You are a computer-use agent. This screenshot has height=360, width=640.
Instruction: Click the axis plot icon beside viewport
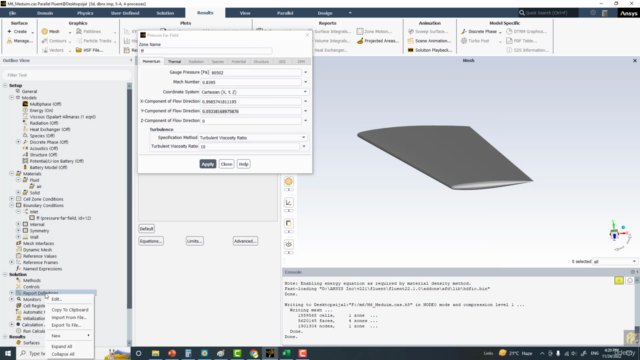(x=289, y=202)
